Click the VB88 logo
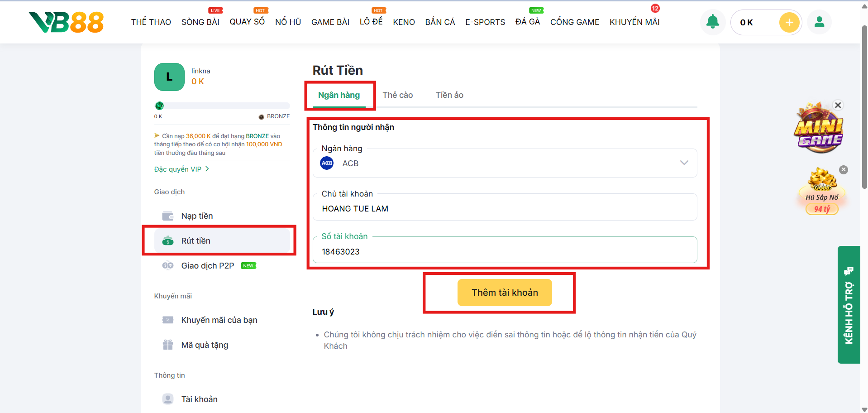The width and height of the screenshot is (868, 413). (x=67, y=22)
